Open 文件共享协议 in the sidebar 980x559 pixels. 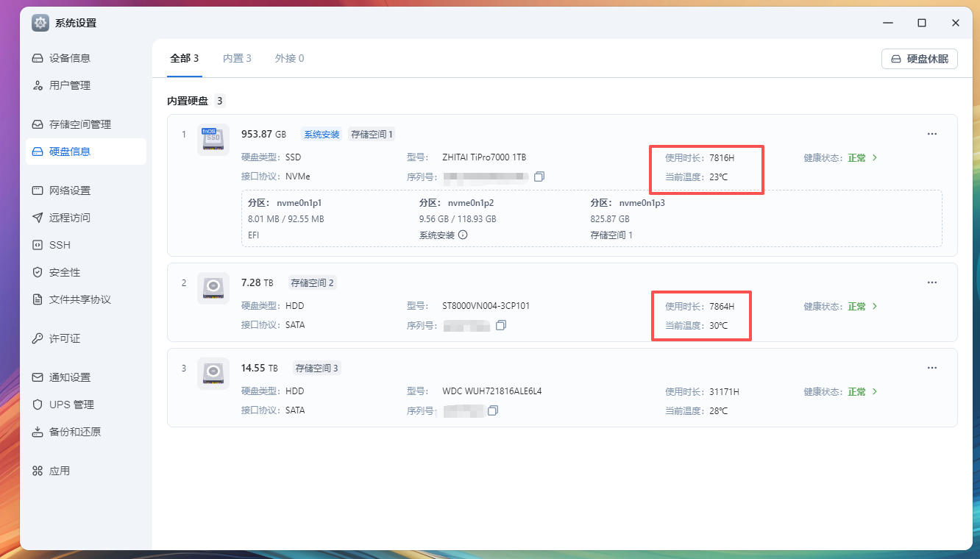[x=86, y=299]
